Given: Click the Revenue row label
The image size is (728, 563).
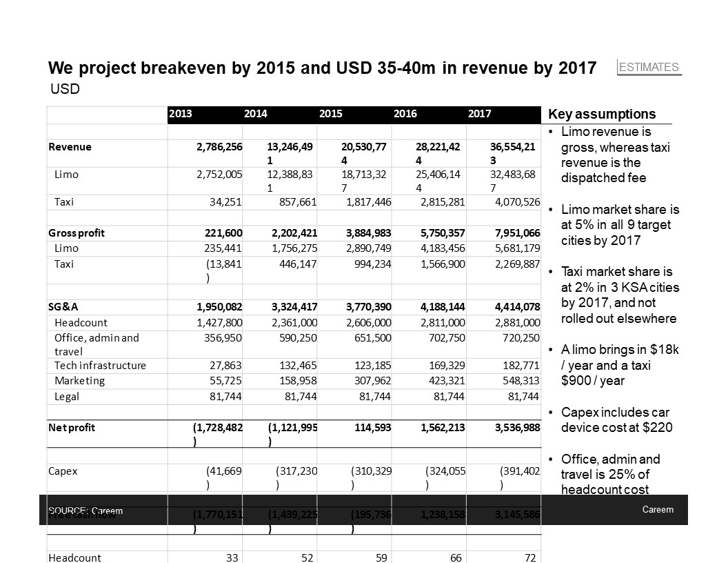Looking at the screenshot, I should pos(70,147).
